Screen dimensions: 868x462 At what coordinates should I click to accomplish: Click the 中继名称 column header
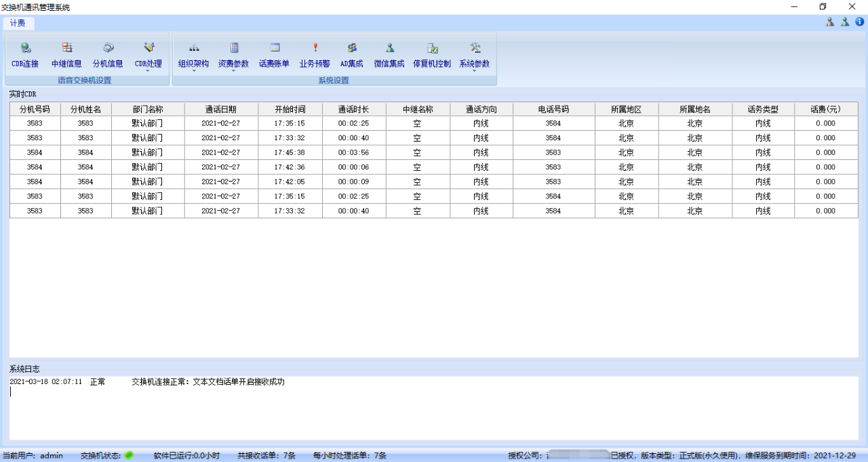coord(418,109)
